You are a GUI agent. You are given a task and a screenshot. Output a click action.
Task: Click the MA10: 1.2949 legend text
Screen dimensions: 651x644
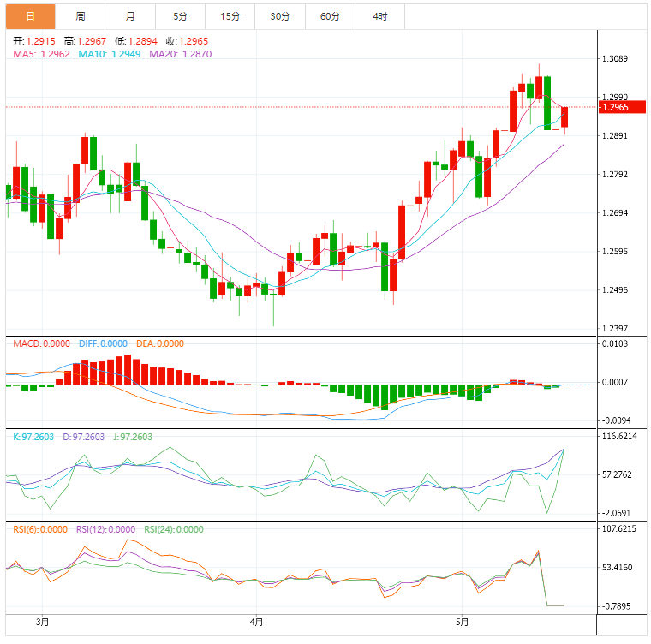coord(110,54)
